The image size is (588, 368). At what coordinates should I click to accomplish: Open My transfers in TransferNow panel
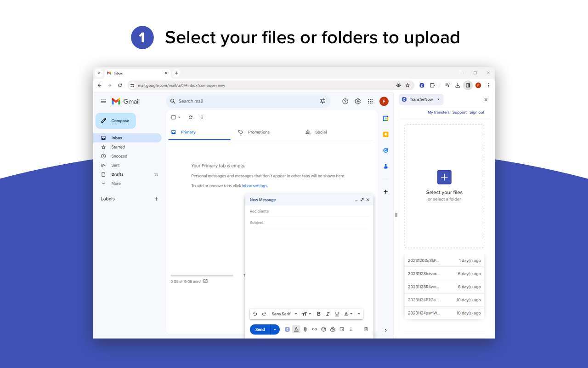pyautogui.click(x=438, y=112)
